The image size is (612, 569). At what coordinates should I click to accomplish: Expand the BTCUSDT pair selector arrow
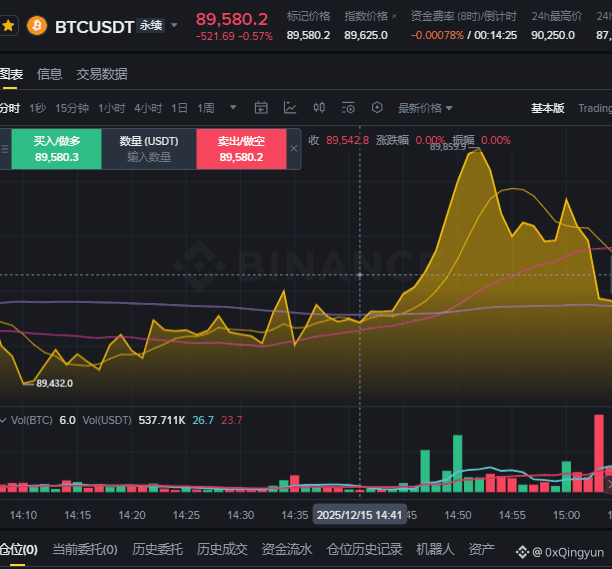174,25
